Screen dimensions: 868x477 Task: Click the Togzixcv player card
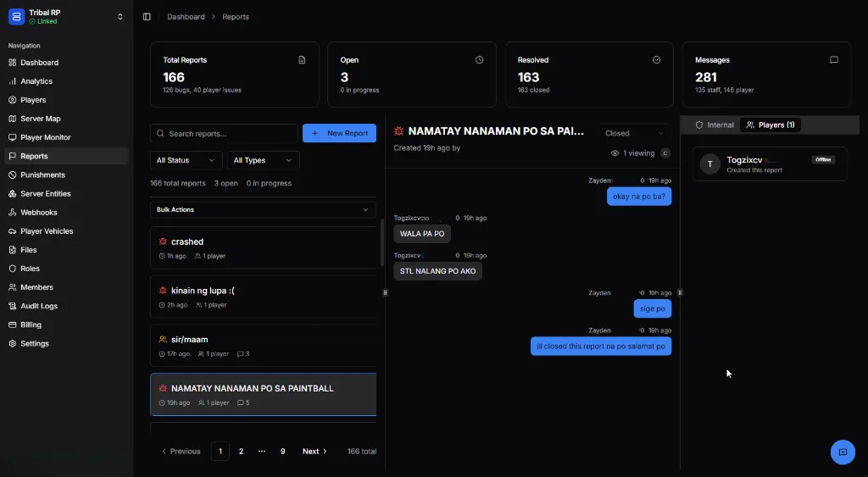[x=770, y=164]
